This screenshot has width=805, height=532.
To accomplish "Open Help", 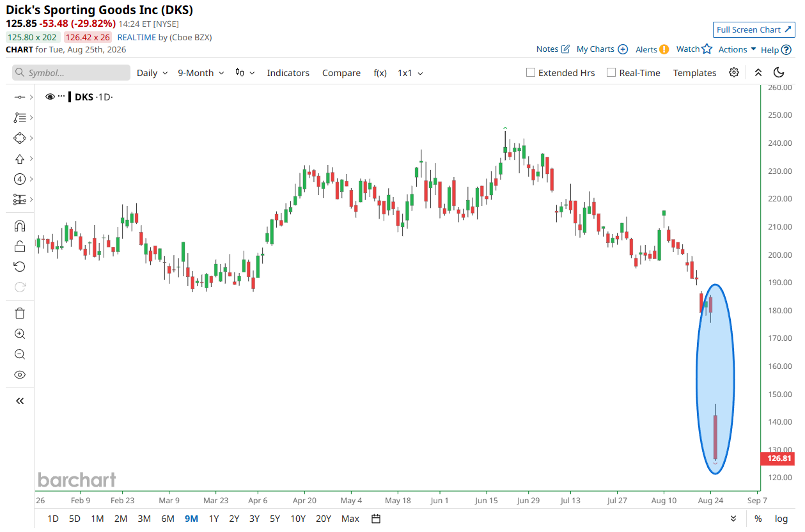I will 776,49.
